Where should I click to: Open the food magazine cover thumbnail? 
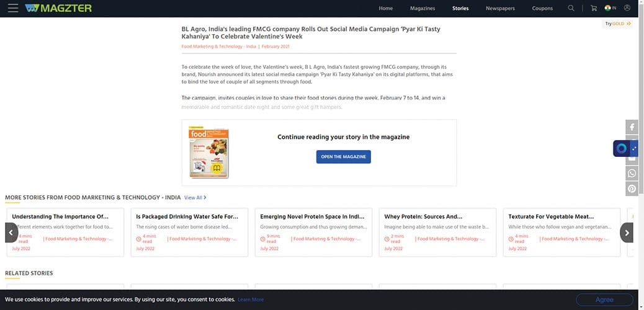point(208,153)
